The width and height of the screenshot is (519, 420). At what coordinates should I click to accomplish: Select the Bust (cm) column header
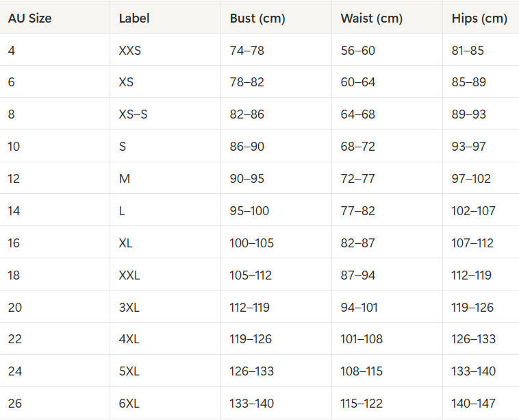[x=257, y=18]
